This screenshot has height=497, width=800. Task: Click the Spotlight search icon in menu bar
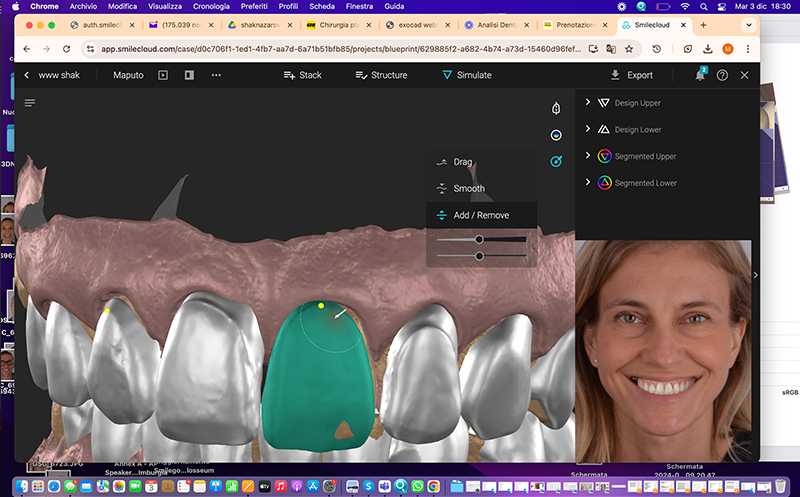tap(704, 6)
